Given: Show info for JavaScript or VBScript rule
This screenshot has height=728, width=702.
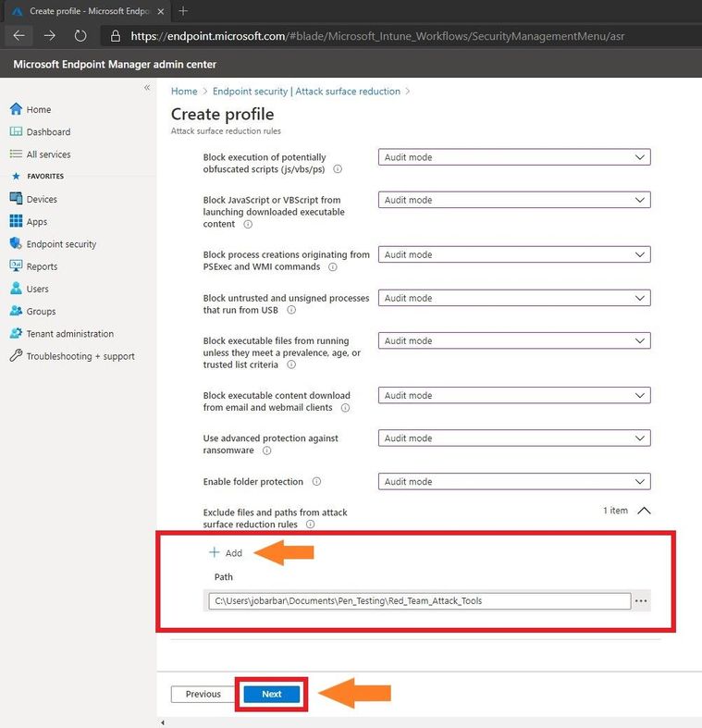Looking at the screenshot, I should [x=248, y=224].
